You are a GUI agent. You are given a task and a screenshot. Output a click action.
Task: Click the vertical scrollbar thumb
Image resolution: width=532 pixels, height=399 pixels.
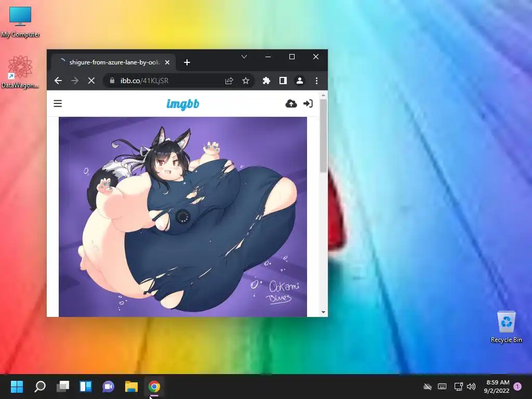tap(323, 136)
